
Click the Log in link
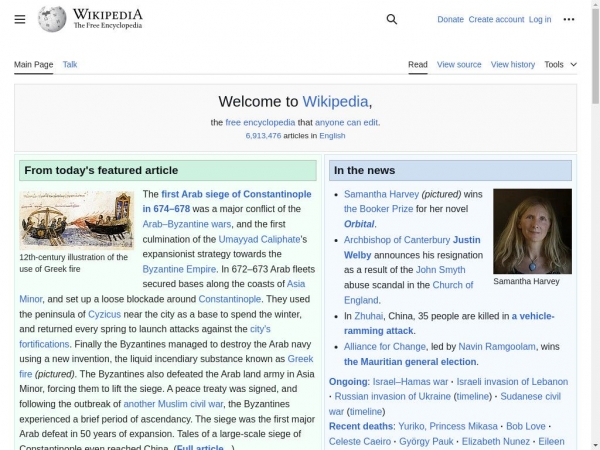pyautogui.click(x=540, y=19)
